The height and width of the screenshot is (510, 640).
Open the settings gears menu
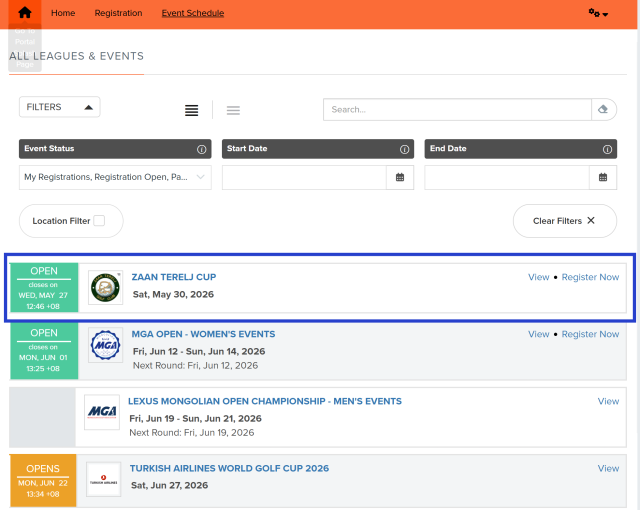point(598,13)
